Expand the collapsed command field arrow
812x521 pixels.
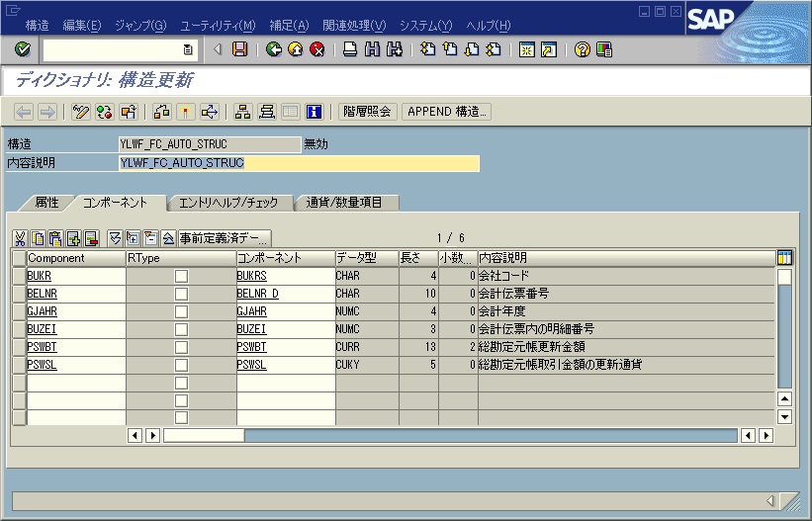(218, 49)
